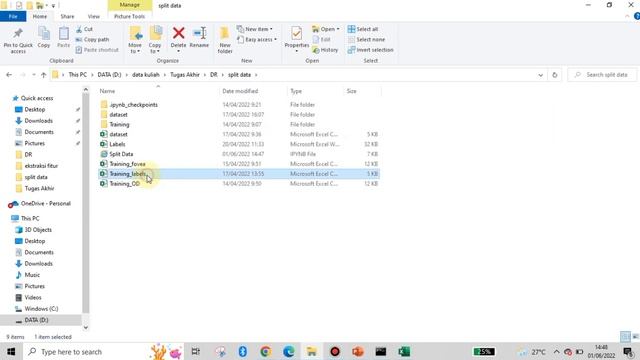Viewport: 640px width, 360px height.
Task: Open recent locations dropdown arrow
Action: (33, 75)
